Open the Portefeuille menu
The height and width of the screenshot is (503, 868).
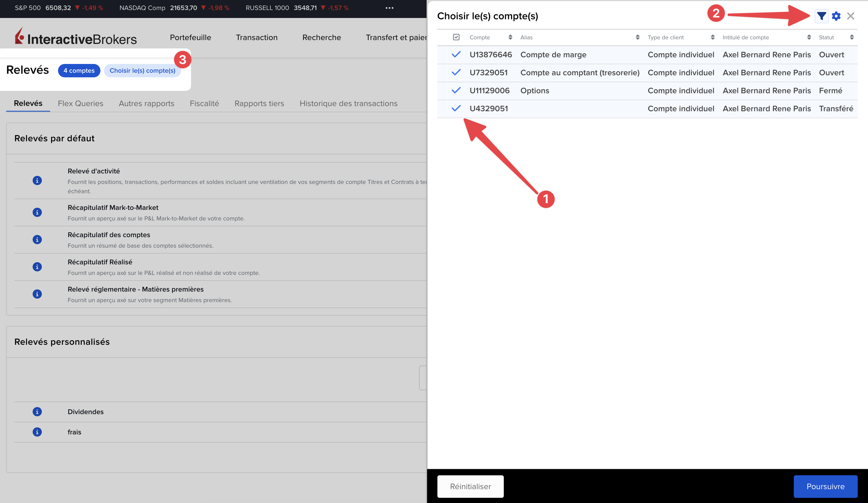click(190, 37)
